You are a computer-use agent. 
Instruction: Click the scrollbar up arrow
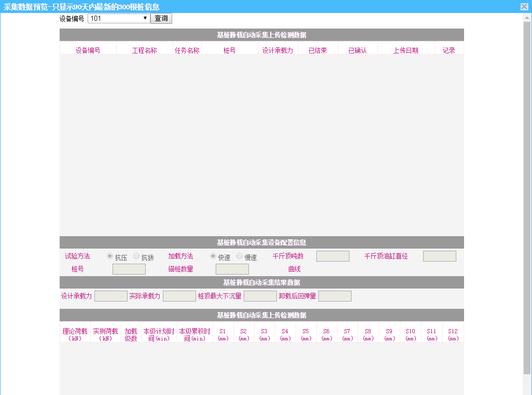pyautogui.click(x=527, y=17)
